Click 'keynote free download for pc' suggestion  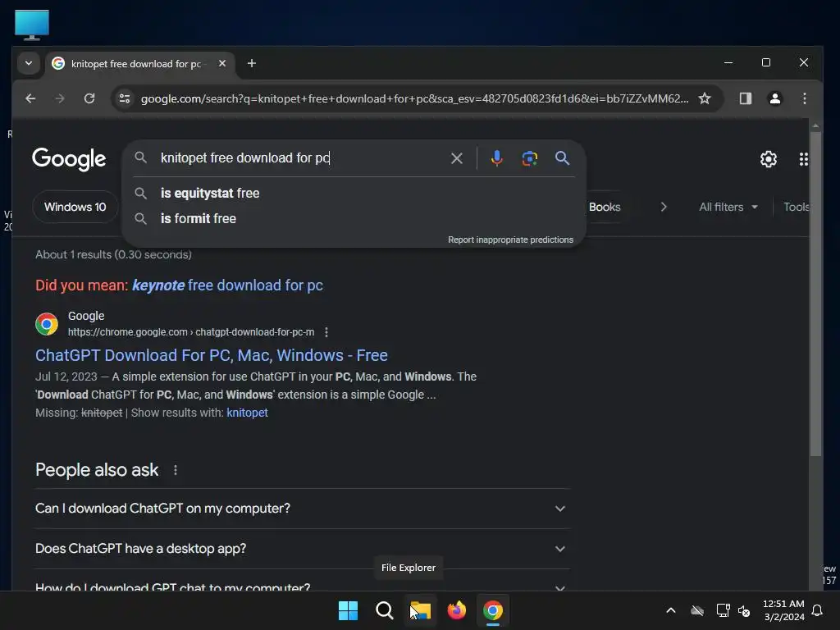click(x=228, y=285)
